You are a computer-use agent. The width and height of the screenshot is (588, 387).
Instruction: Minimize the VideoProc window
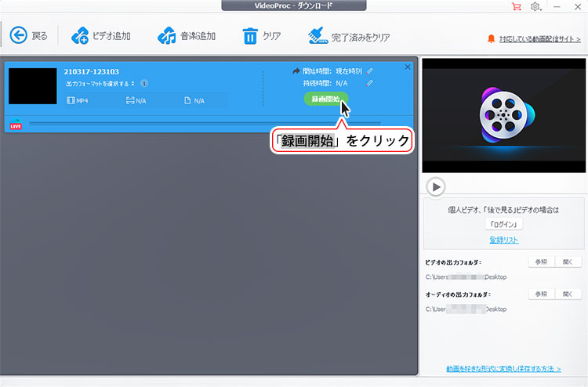pyautogui.click(x=557, y=7)
